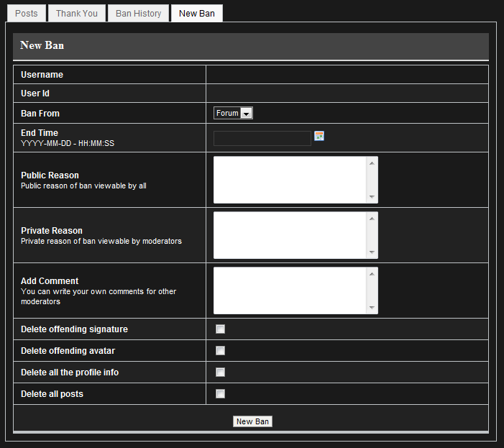Tick the Delete offending avatar checkbox
This screenshot has width=504, height=448.
click(x=220, y=350)
